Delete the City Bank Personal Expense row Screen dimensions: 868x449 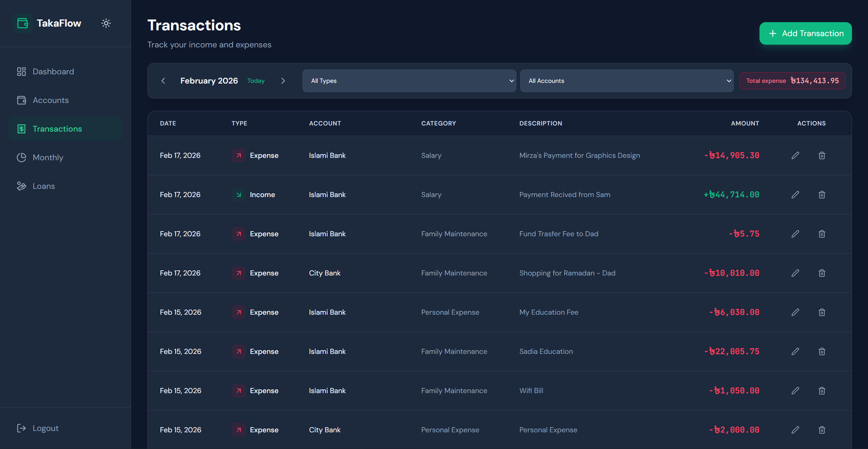pos(822,430)
